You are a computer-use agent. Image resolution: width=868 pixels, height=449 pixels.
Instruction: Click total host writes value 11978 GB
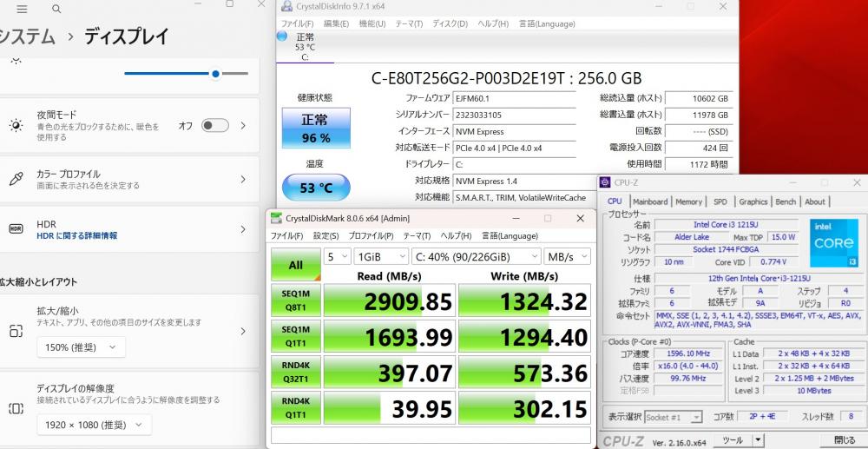pos(699,115)
